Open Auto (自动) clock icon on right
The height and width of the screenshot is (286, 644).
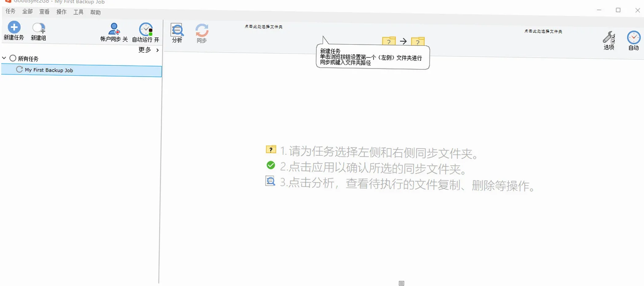pos(633,37)
